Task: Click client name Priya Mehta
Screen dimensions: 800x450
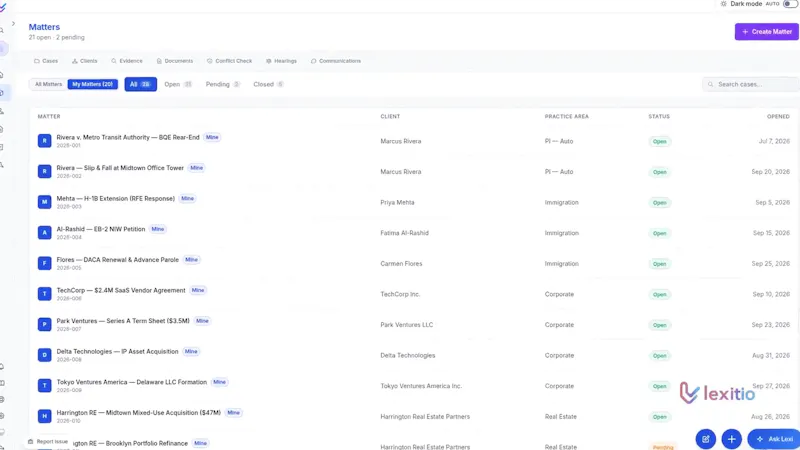Action: [397, 203]
